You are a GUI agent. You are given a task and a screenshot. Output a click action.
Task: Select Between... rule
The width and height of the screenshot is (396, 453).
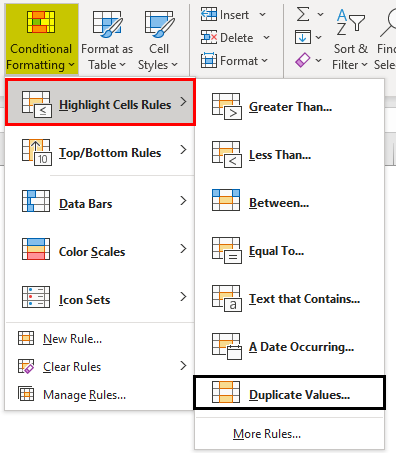coord(289,203)
